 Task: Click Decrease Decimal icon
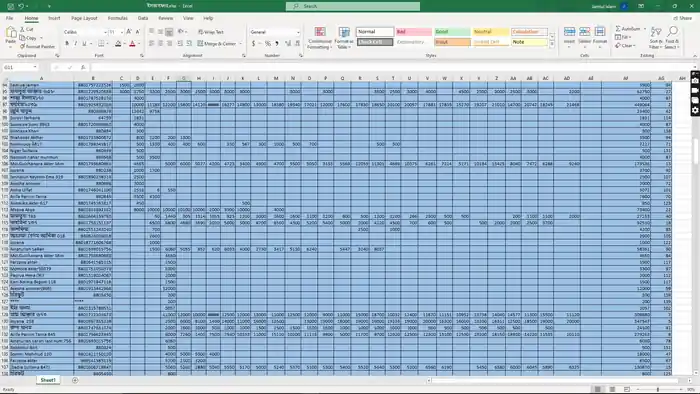297,44
